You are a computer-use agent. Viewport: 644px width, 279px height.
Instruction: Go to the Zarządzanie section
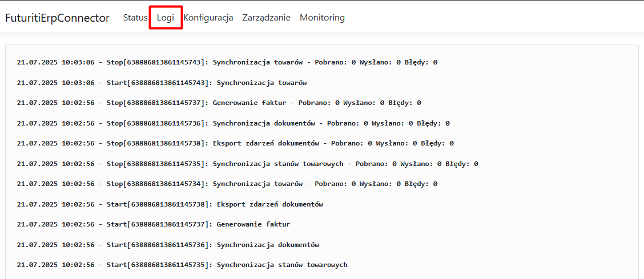266,18
